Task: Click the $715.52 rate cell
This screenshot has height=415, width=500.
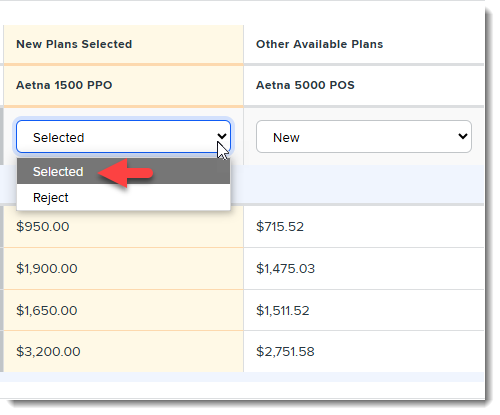Action: click(x=364, y=227)
